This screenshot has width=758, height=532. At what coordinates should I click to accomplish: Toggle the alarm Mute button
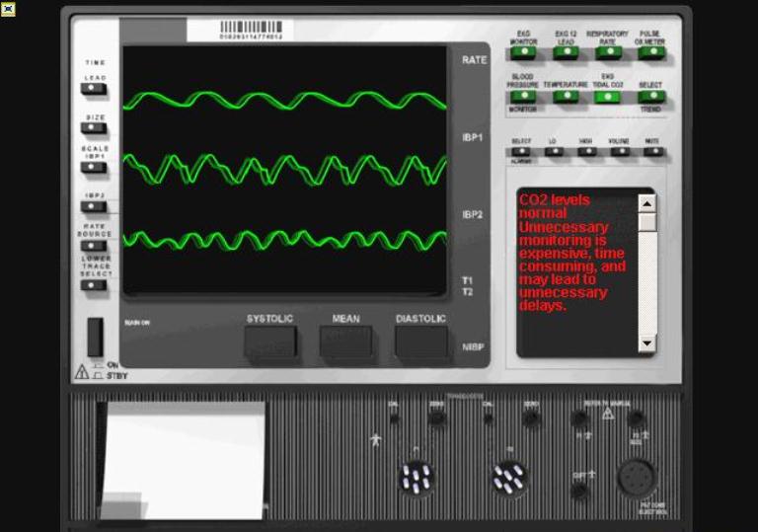coord(652,152)
